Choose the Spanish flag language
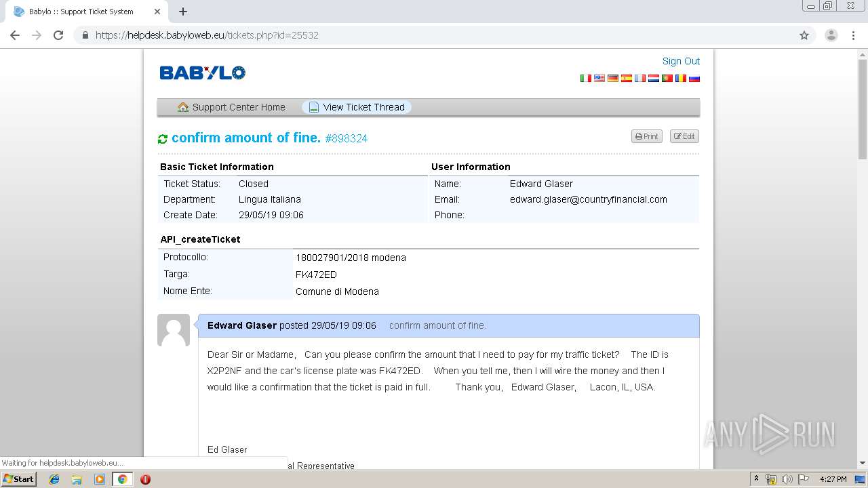The image size is (868, 488). tap(626, 79)
